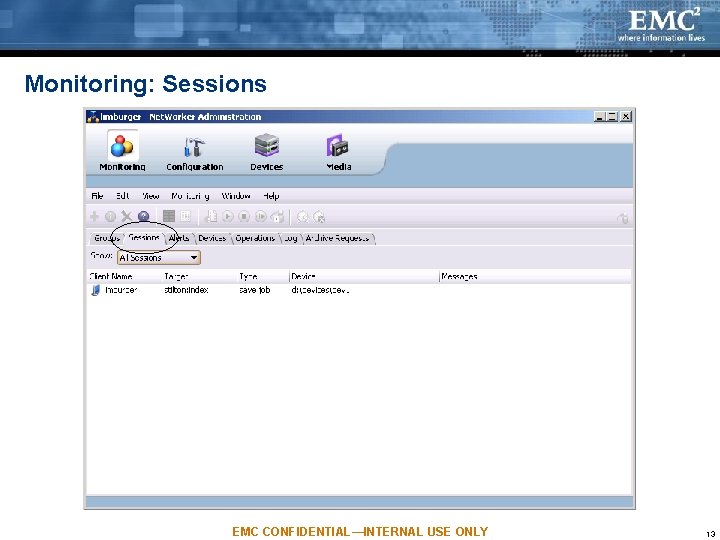Click the stop toolbar icon

coord(244,216)
